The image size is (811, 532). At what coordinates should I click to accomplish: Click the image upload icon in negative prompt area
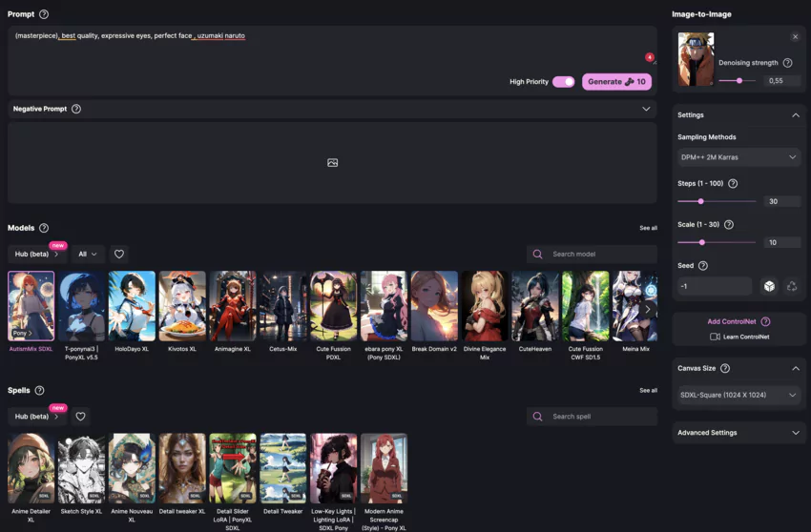pyautogui.click(x=333, y=163)
